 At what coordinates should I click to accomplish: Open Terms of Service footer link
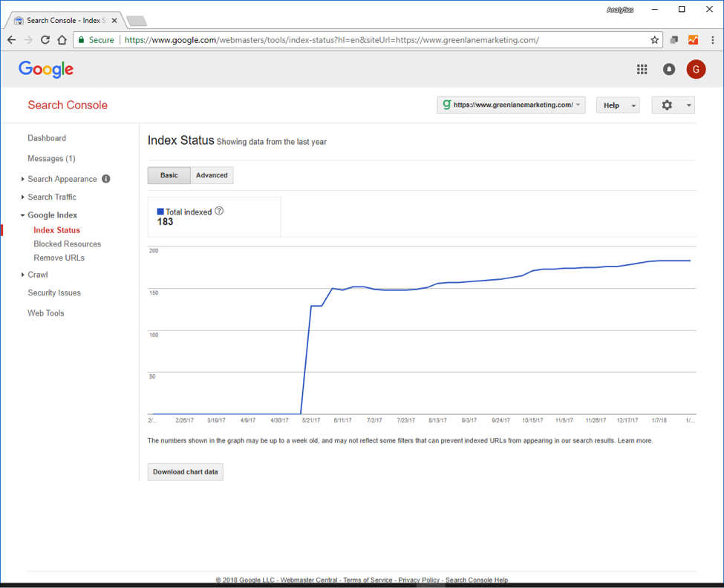tap(368, 580)
